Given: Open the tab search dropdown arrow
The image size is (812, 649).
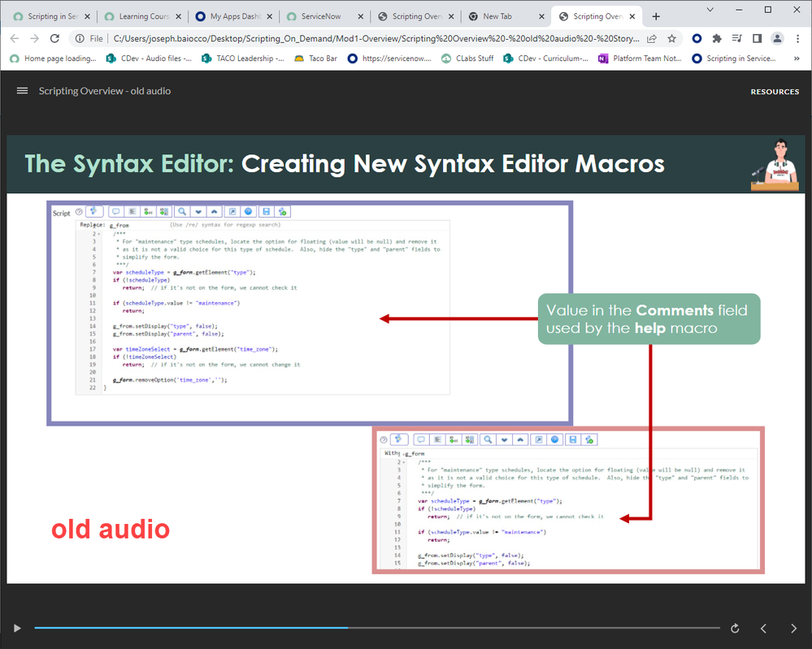Looking at the screenshot, I should click(x=709, y=10).
